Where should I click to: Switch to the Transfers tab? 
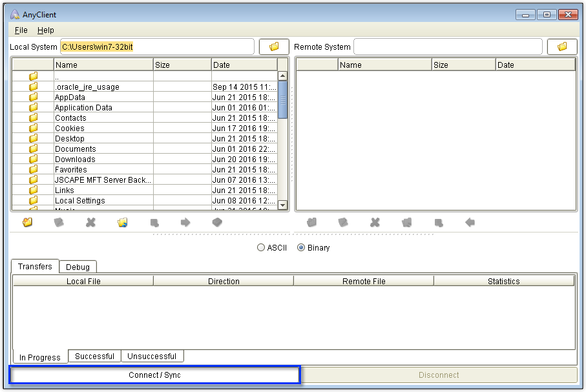tap(35, 267)
